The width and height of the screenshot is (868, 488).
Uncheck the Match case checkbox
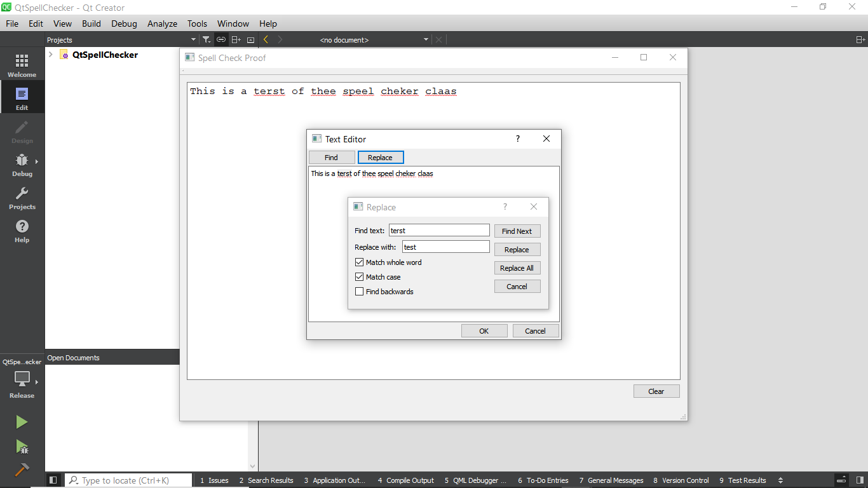(360, 277)
